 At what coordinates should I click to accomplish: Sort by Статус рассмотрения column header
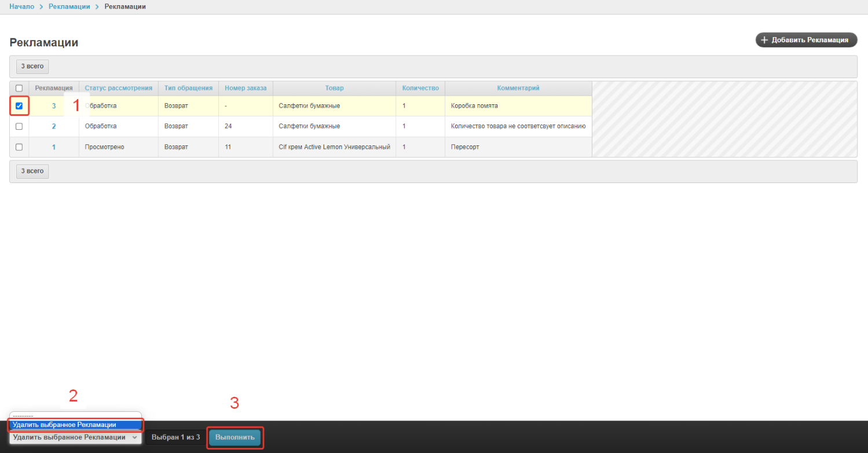point(118,88)
